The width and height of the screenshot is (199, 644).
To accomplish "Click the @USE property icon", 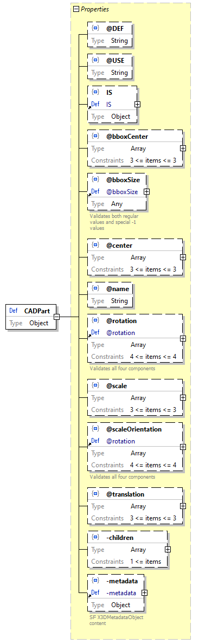I will 95,60.
